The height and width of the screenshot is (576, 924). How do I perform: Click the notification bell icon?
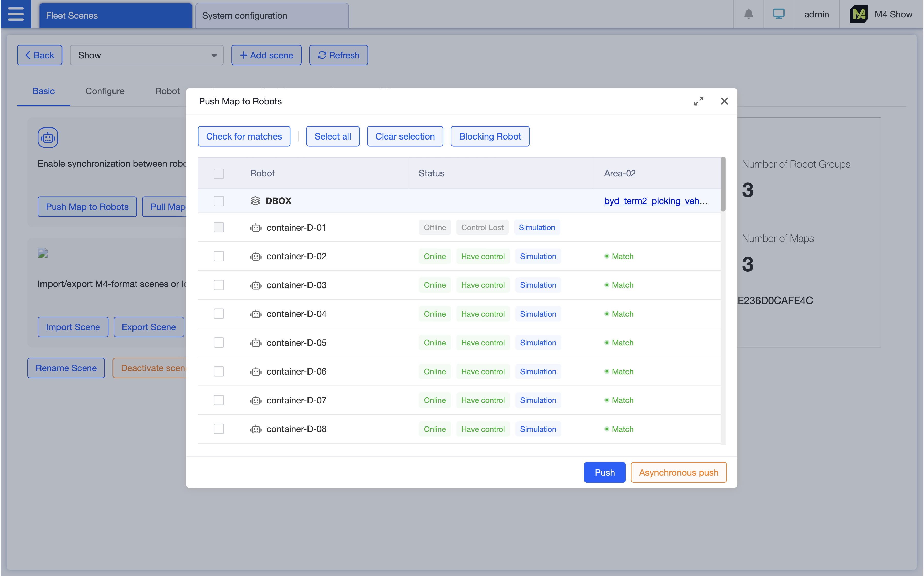[748, 14]
